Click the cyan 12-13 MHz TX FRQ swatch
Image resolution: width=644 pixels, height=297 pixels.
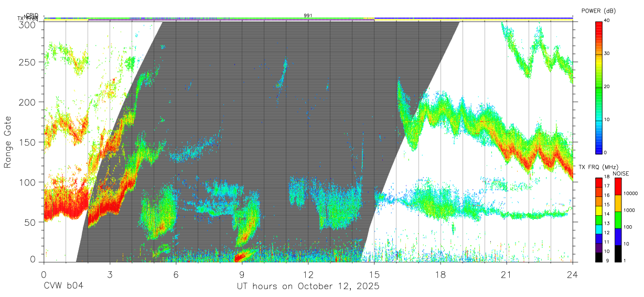[599, 228]
